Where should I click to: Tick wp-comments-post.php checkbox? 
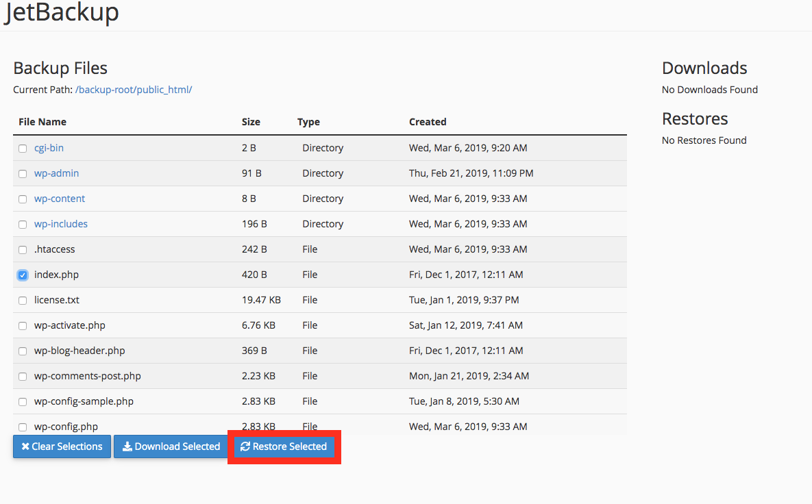(23, 377)
